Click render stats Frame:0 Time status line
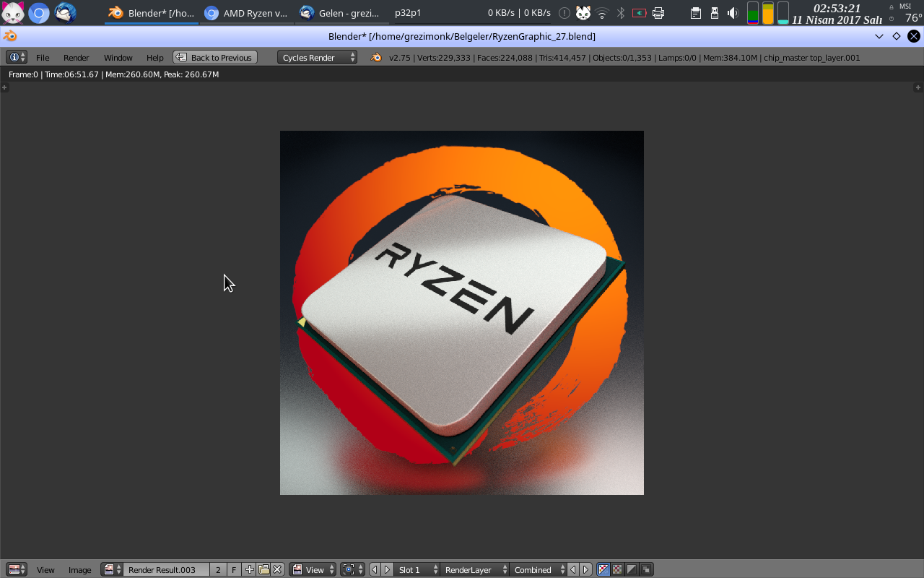The height and width of the screenshot is (578, 924). coord(113,74)
